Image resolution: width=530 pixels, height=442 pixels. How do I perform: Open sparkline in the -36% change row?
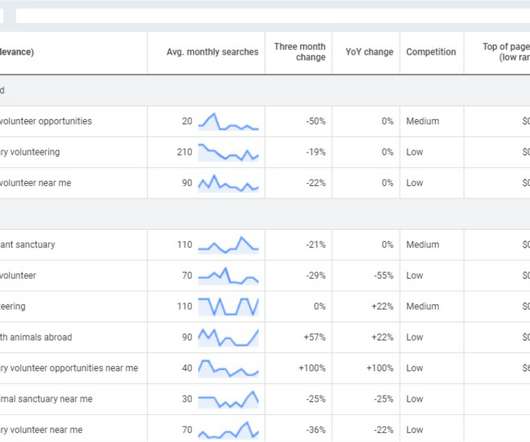[228, 430]
